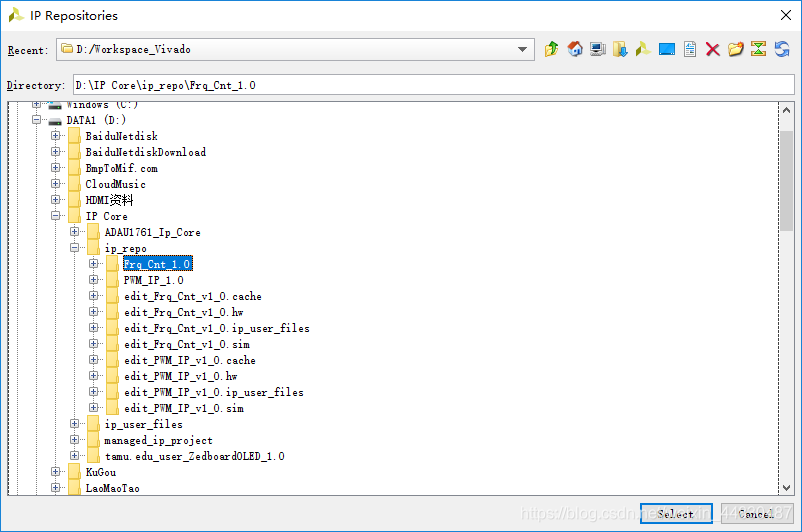
Task: Collapse the IP Core folder
Action: click(55, 216)
